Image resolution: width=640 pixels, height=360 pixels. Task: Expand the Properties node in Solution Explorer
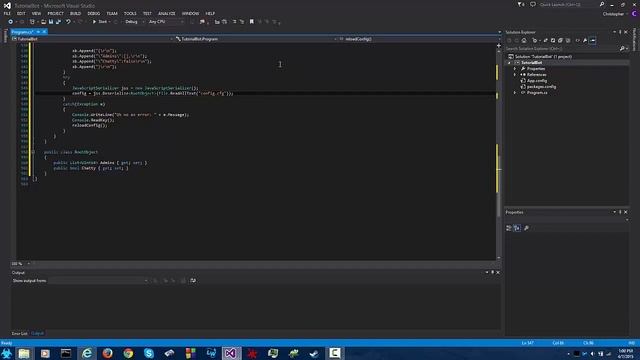click(x=515, y=69)
